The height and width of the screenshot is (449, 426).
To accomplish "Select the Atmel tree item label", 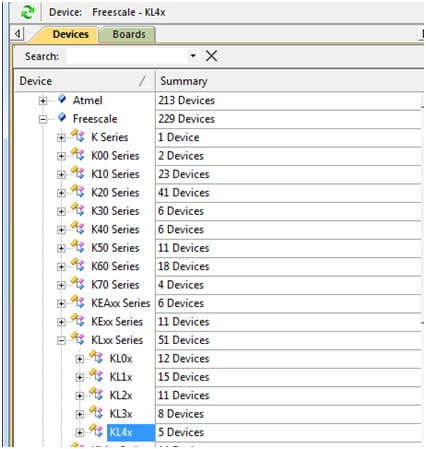I will (87, 100).
